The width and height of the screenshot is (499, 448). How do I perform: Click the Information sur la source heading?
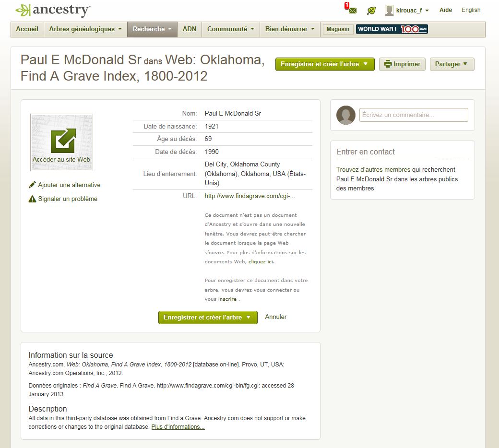point(71,355)
